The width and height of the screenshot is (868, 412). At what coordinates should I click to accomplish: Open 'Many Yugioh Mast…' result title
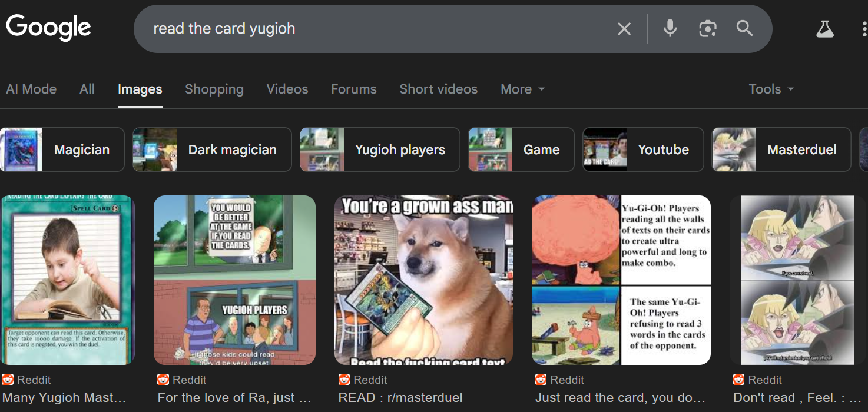click(64, 398)
